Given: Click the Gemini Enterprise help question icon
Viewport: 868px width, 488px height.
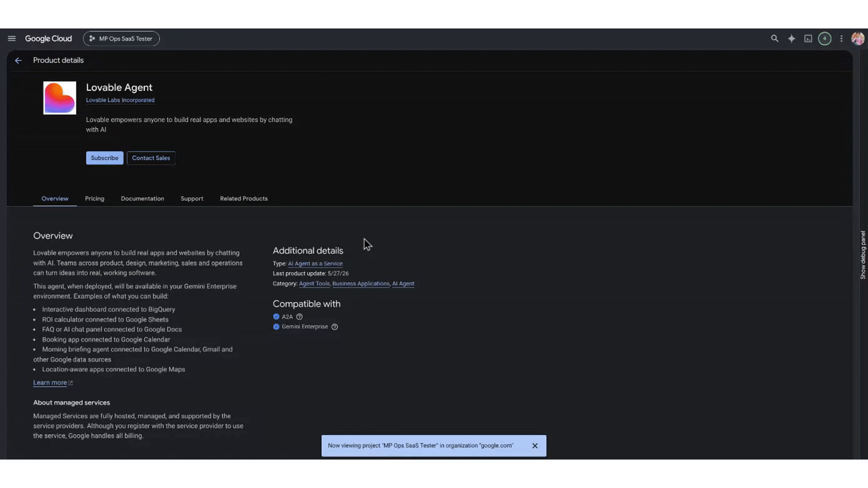Looking at the screenshot, I should pyautogui.click(x=335, y=327).
